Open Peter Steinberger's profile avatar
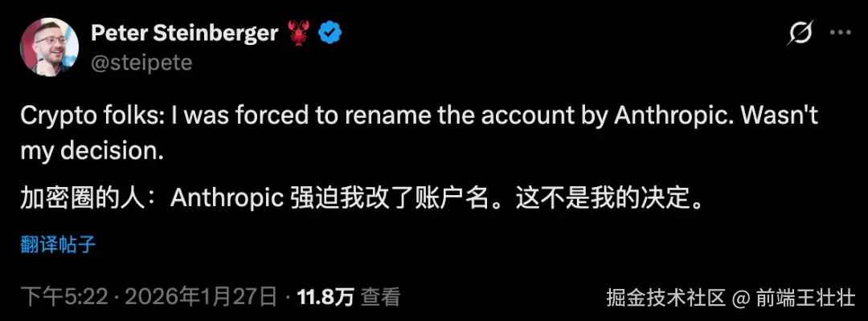Image resolution: width=868 pixels, height=321 pixels. [49, 47]
